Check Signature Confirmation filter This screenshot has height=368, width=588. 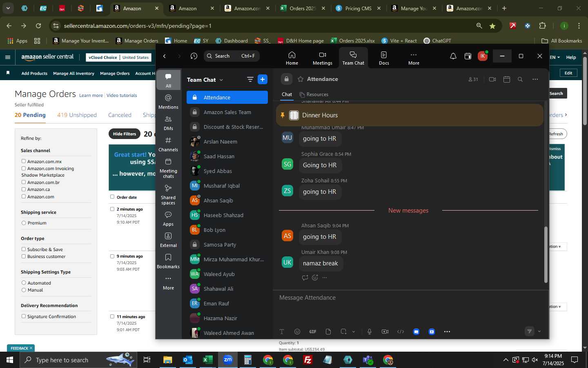[x=24, y=316]
